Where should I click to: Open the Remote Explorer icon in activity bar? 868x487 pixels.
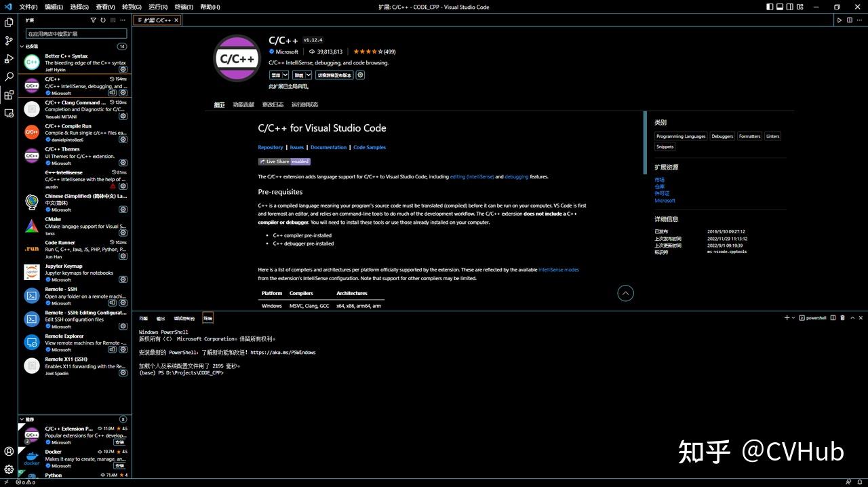pos(9,113)
